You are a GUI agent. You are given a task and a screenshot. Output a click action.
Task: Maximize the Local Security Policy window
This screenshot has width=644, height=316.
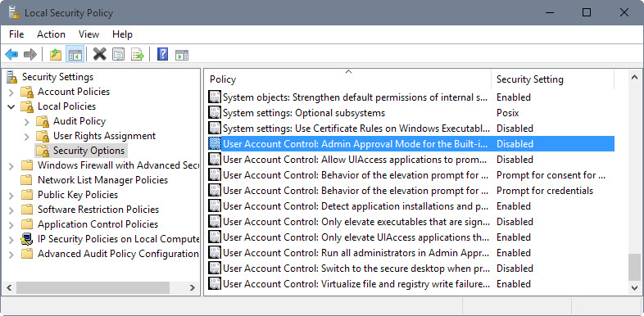click(587, 12)
